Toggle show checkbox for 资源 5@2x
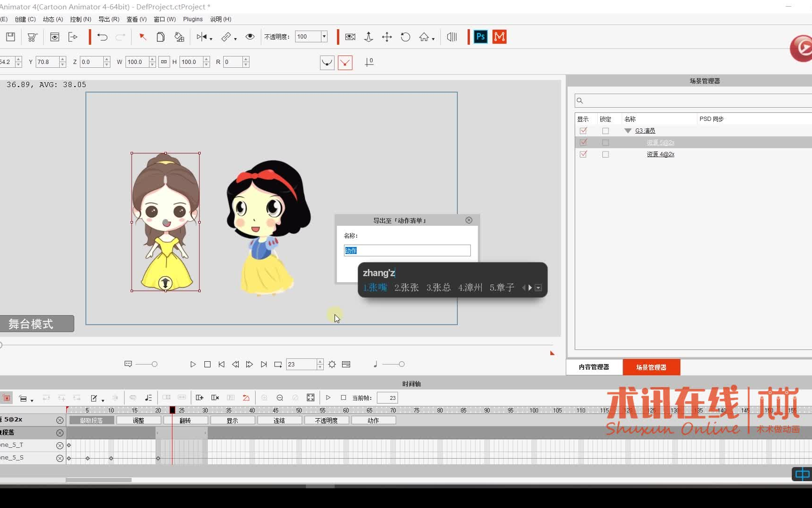 584,143
